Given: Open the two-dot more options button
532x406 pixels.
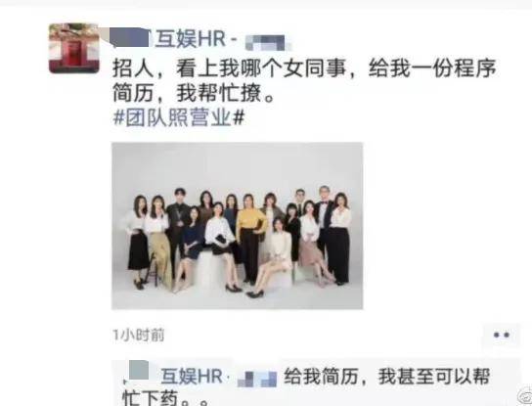Looking at the screenshot, I should tap(502, 335).
